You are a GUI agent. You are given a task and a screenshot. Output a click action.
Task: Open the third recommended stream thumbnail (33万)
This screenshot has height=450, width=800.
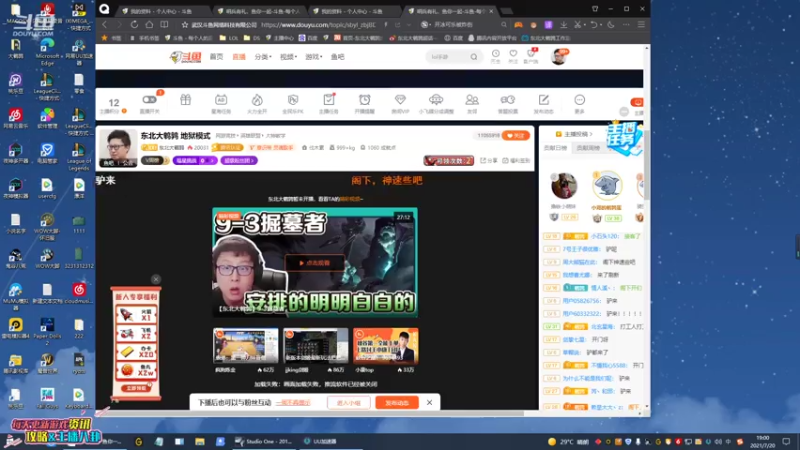(x=386, y=346)
